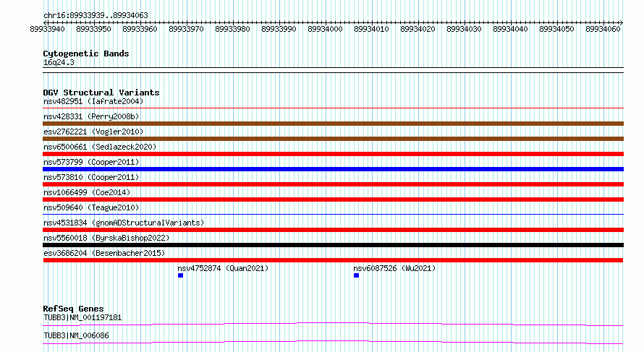
Task: Open TUBB3|NM_006086 transcript label
Action: click(x=76, y=335)
